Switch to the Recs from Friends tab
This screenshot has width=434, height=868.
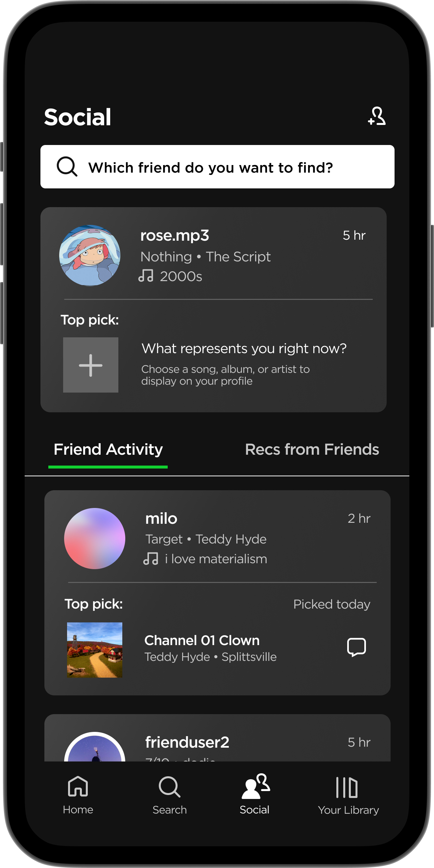312,449
